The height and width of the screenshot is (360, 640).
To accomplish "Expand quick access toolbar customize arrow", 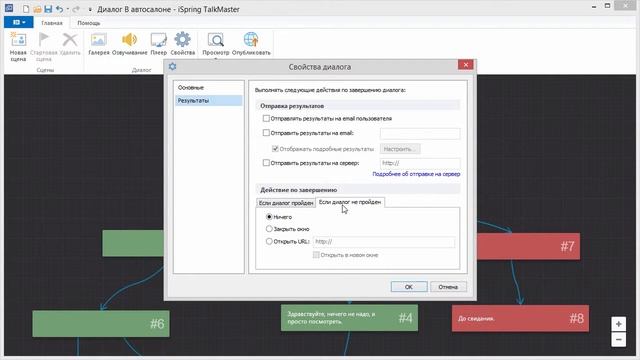I will pos(90,9).
